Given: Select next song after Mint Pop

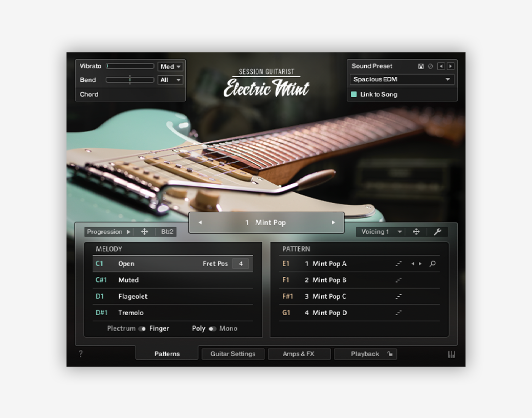Looking at the screenshot, I should point(333,223).
